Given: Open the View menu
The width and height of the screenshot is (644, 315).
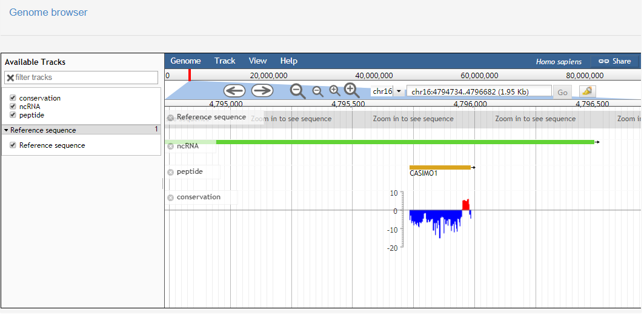Looking at the screenshot, I should click(x=257, y=61).
